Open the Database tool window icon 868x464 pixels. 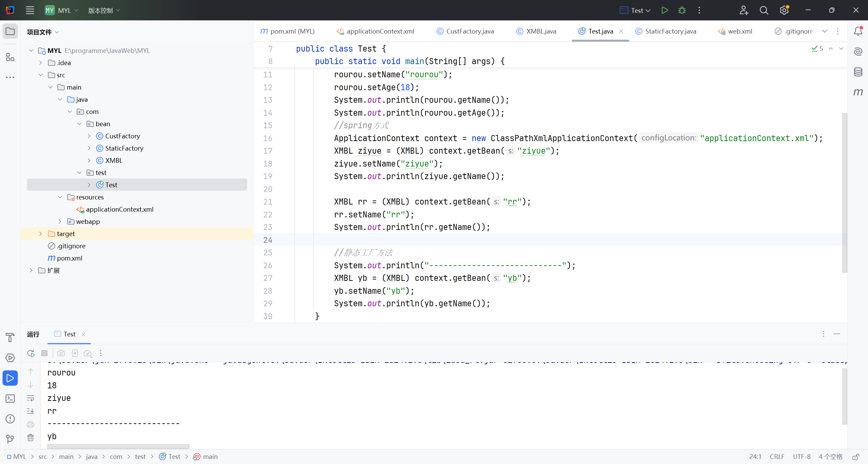pos(858,72)
